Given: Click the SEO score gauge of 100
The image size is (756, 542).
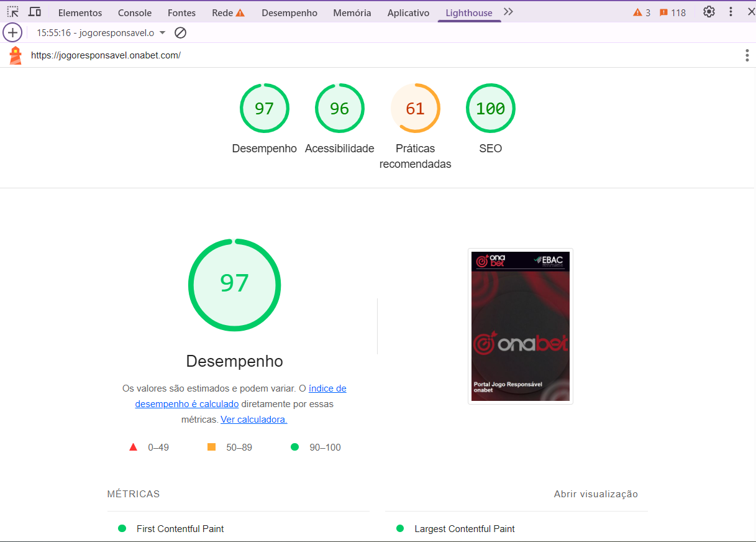Looking at the screenshot, I should click(490, 108).
